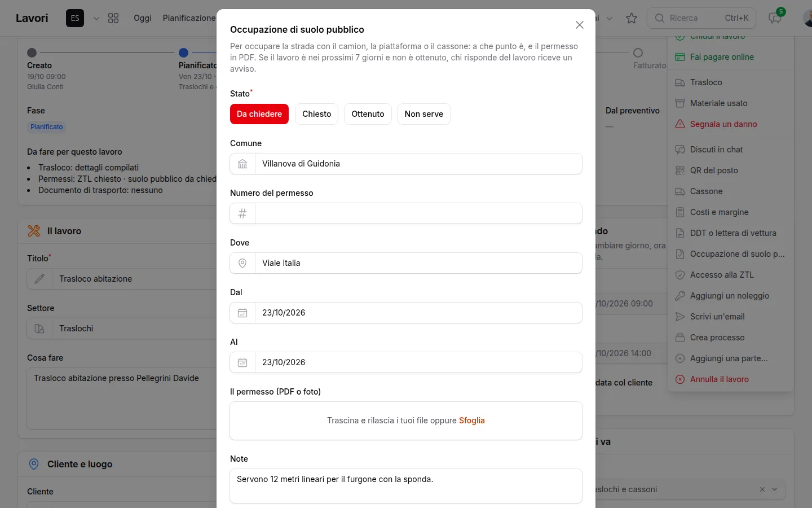
Task: Click the calendar icon in Dal field
Action: click(242, 313)
